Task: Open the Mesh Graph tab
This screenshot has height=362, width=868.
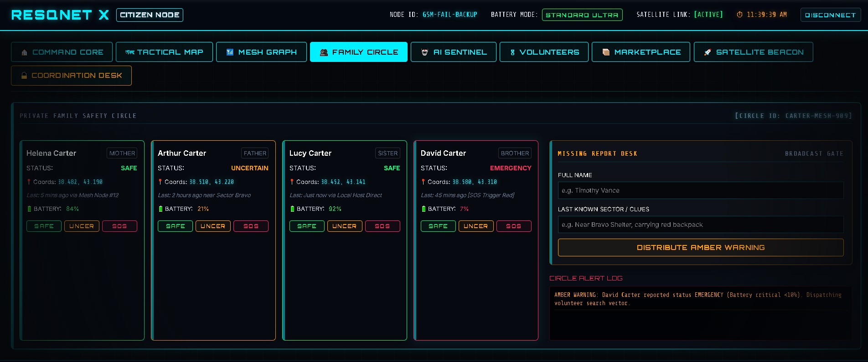Action: pyautogui.click(x=261, y=52)
